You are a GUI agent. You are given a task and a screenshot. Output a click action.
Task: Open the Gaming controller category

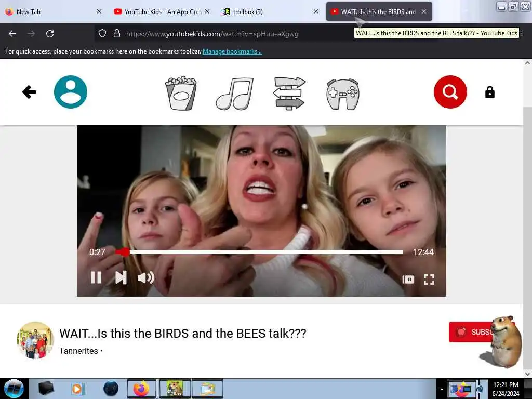[x=343, y=95]
